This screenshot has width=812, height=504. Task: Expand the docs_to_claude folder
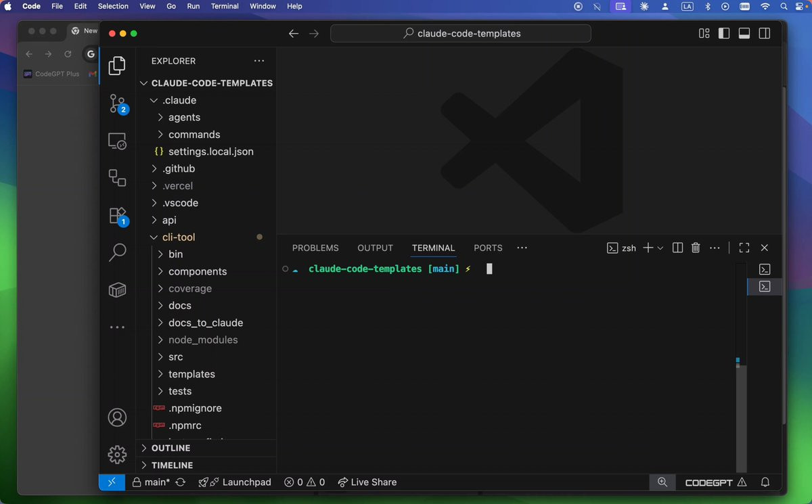206,323
